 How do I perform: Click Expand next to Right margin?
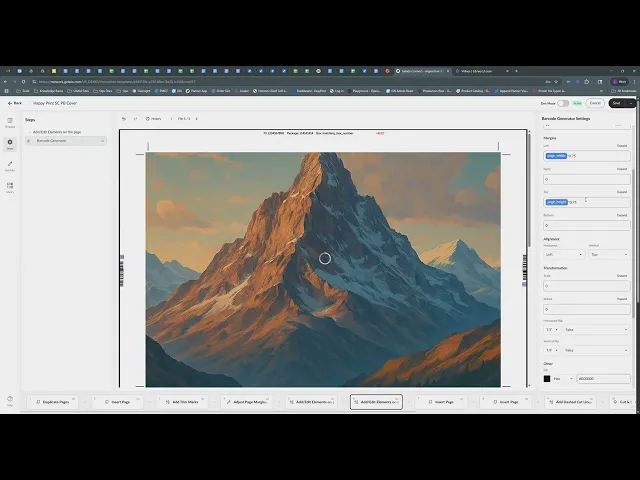pyautogui.click(x=622, y=169)
